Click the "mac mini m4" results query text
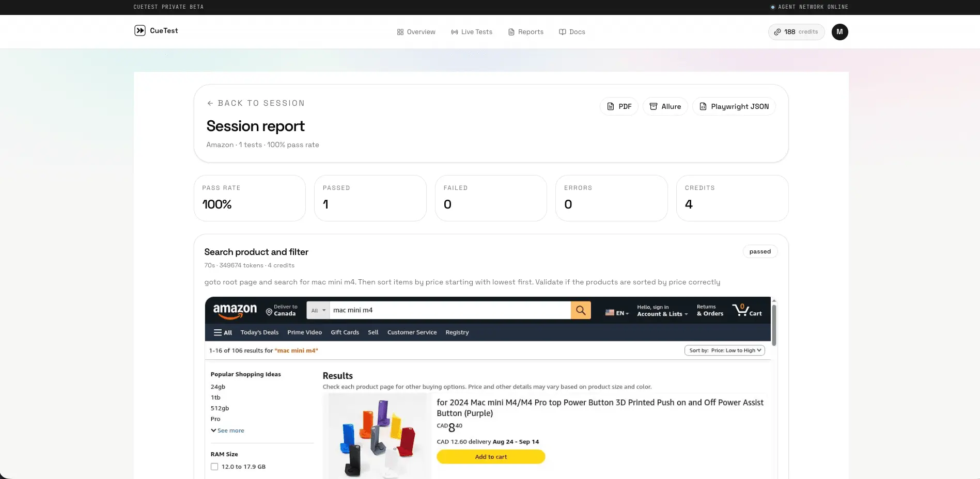980x479 pixels. (x=297, y=350)
